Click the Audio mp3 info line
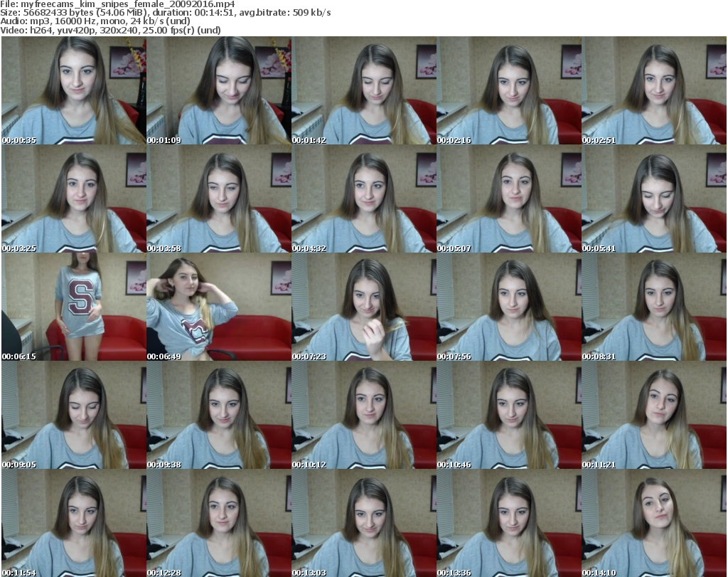728x577 pixels. coord(95,21)
